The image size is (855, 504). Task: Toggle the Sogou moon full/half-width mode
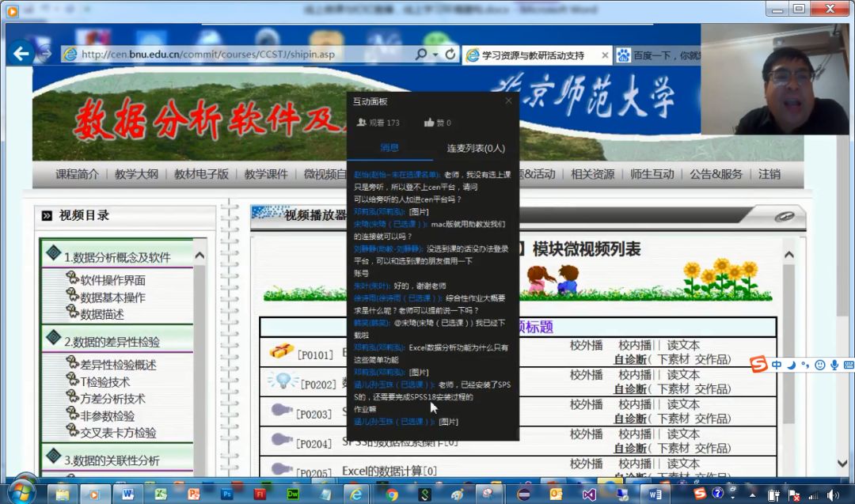click(791, 365)
